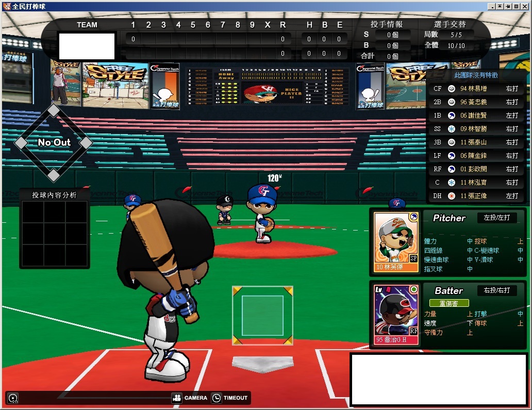Minimize the 全民打棒球 window
532x410 pixels.
[492, 7]
